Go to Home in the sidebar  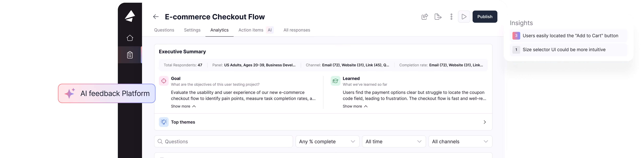[130, 38]
